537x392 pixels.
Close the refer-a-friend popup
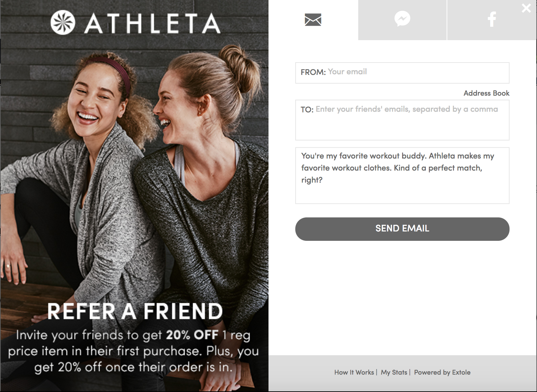click(526, 8)
